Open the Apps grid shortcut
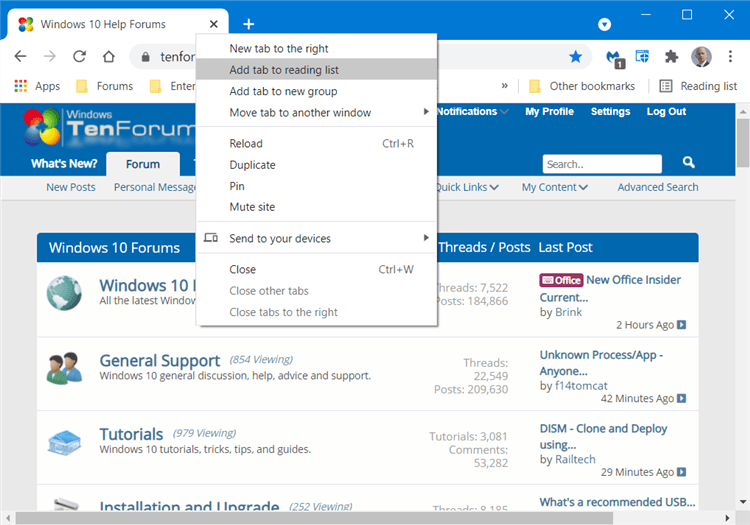This screenshot has width=750, height=525. point(37,86)
